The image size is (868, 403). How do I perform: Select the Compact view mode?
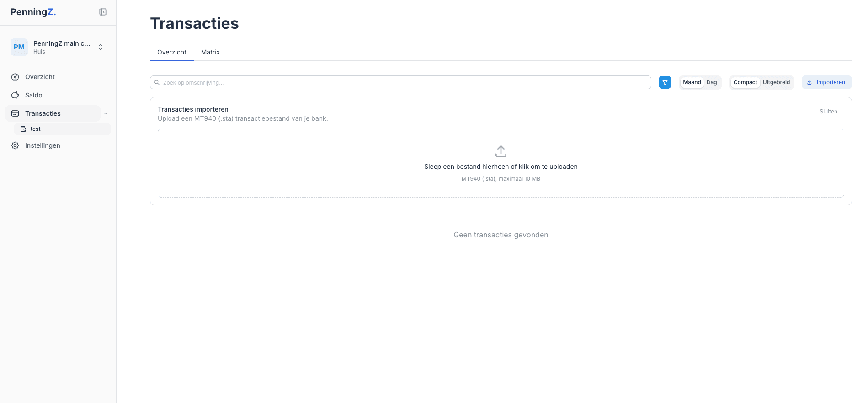click(745, 82)
